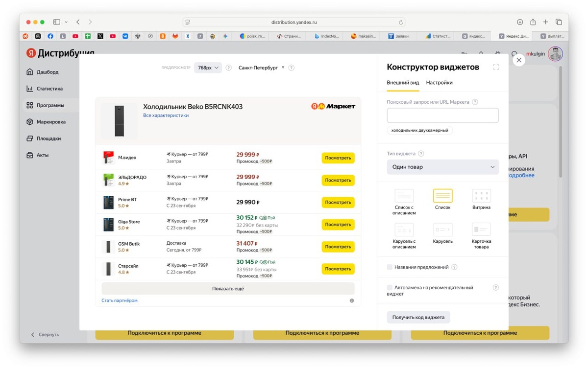Select the 'Список' layout icon
Viewport: 588px width, 369px height.
[442, 196]
